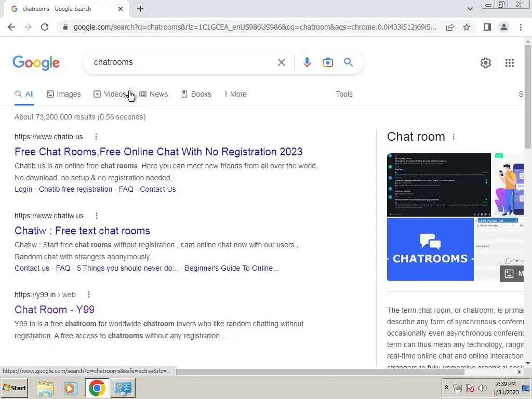532x399 pixels.
Task: Click Chrome icon in taskbar
Action: pyautogui.click(x=97, y=388)
